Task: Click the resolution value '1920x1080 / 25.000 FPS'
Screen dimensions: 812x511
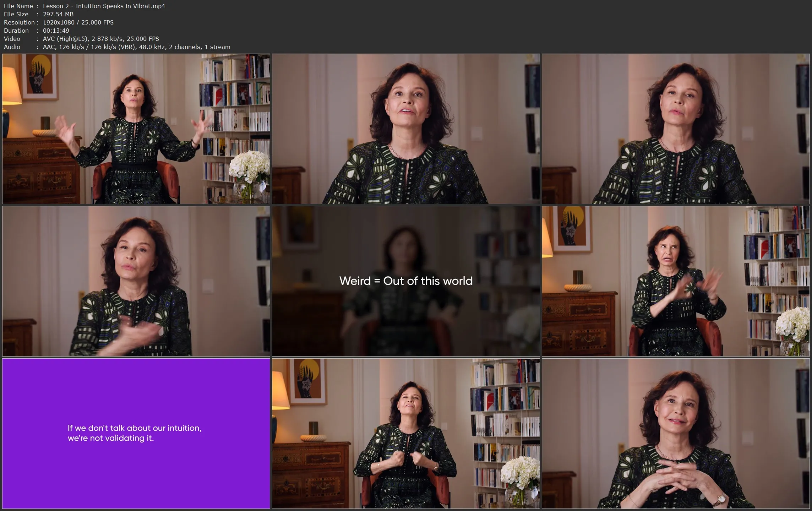Action: [78, 22]
